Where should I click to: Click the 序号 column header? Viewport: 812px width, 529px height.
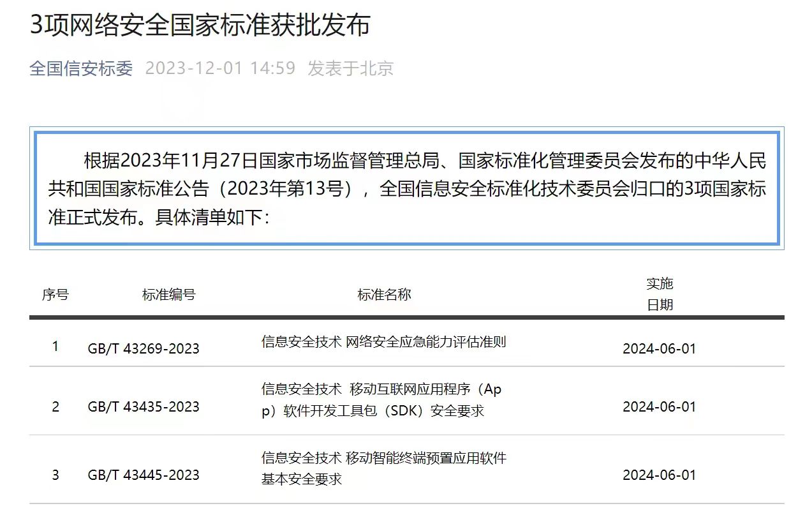click(x=55, y=295)
